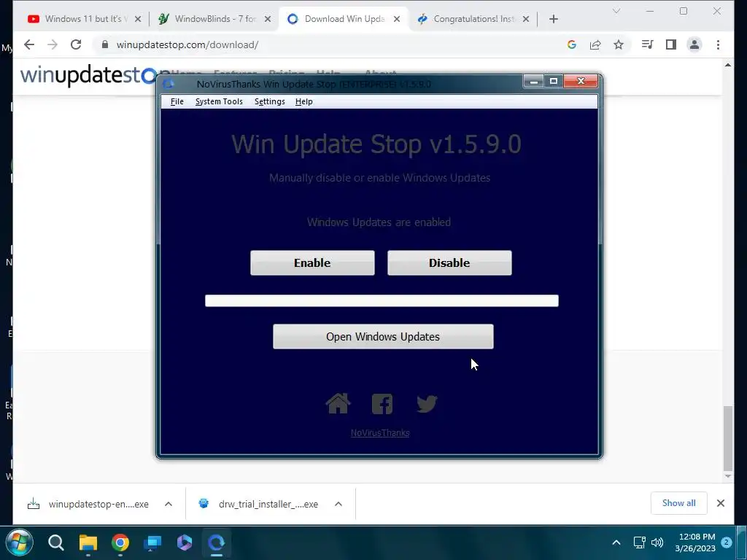Viewport: 747px width, 560px height.
Task: Open the network tray icon
Action: (639, 542)
